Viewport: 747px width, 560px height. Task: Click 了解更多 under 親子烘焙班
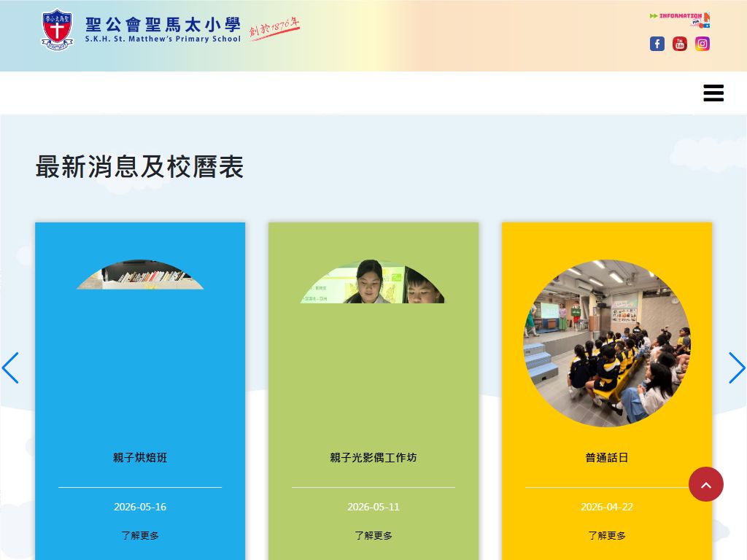140,535
